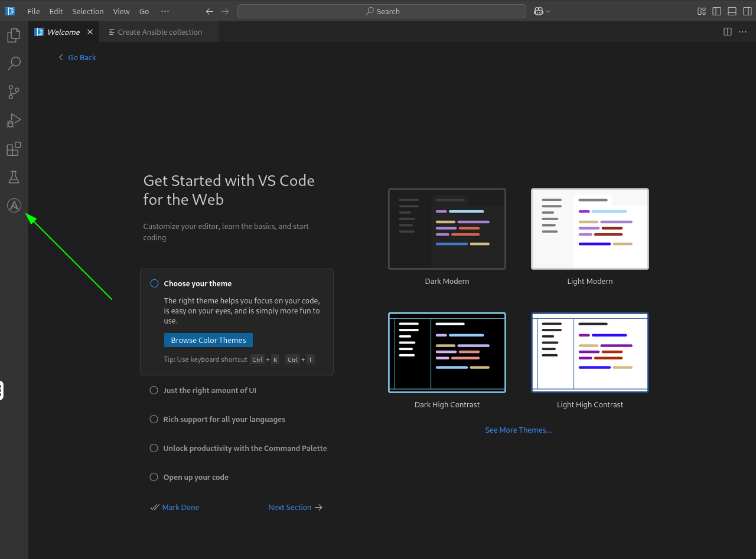Open the Extensions view
Screen dimensions: 756x559
click(x=14, y=149)
